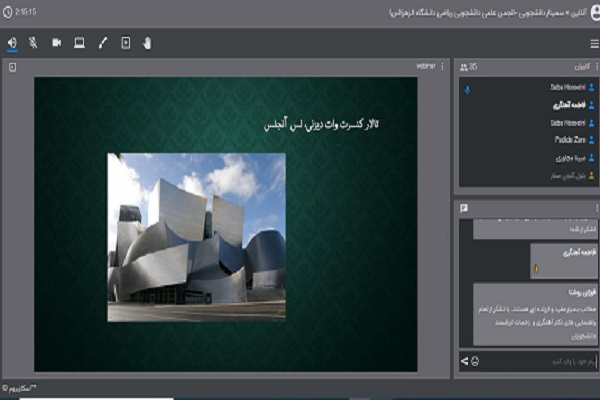Focus the chat message input field
The height and width of the screenshot is (400, 600).
point(539,361)
